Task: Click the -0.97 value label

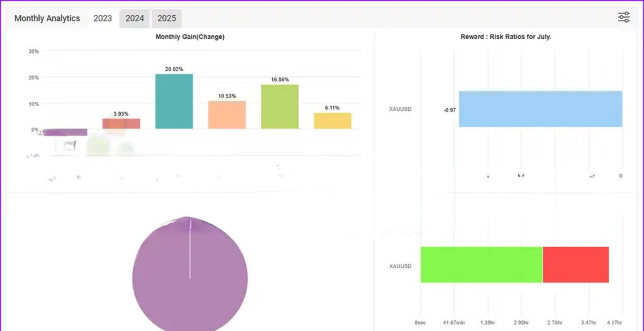Action: tap(449, 110)
